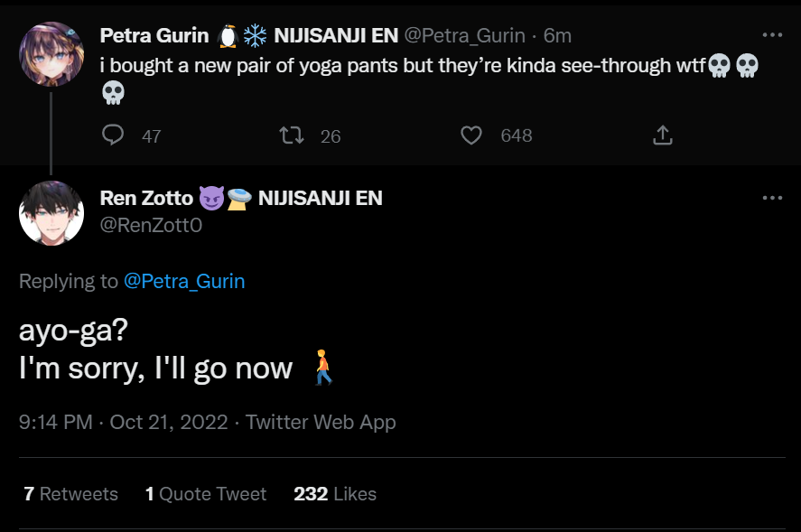Like Petra Gurin's tweet with the heart icon
Viewport: 801px width, 532px height.
(x=471, y=135)
